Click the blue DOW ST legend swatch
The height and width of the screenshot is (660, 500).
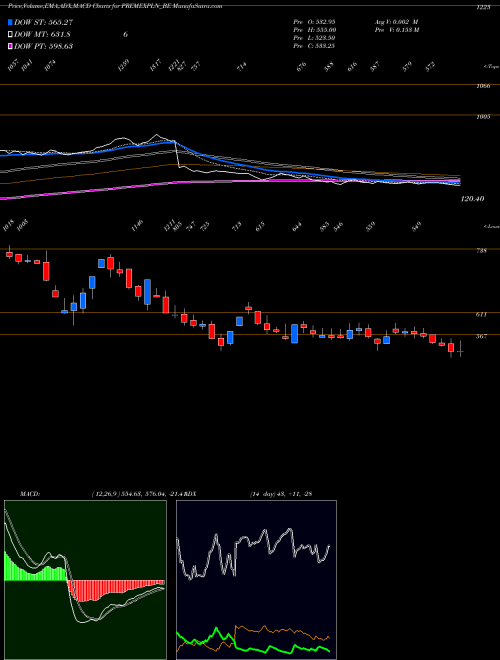(x=11, y=22)
